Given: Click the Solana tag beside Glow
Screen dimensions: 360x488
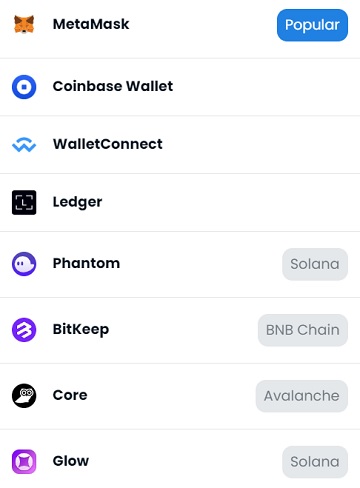Looking at the screenshot, I should click(x=315, y=462).
